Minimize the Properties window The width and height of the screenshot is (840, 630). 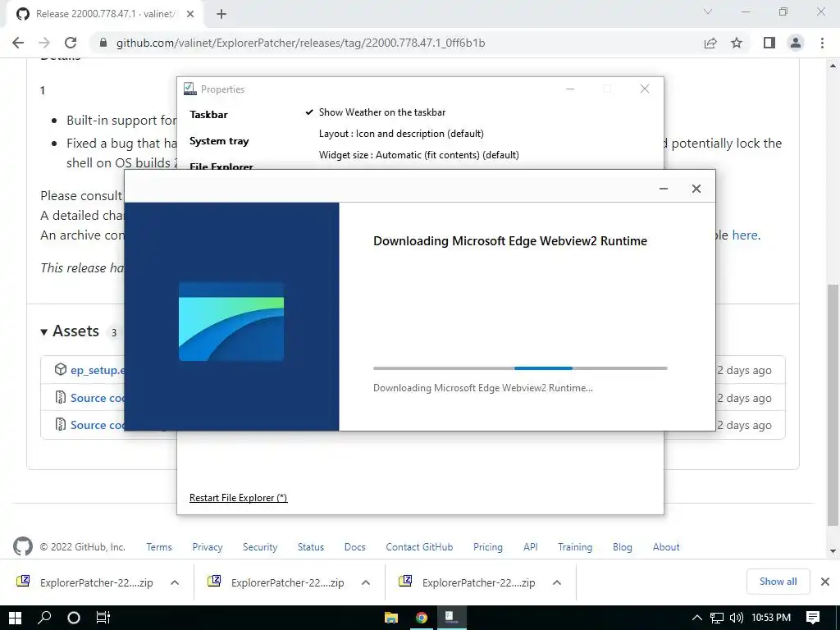pos(570,89)
